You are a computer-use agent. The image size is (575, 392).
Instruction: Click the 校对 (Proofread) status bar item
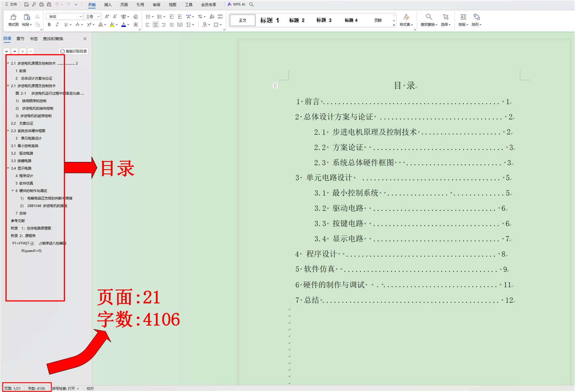[x=90, y=388]
